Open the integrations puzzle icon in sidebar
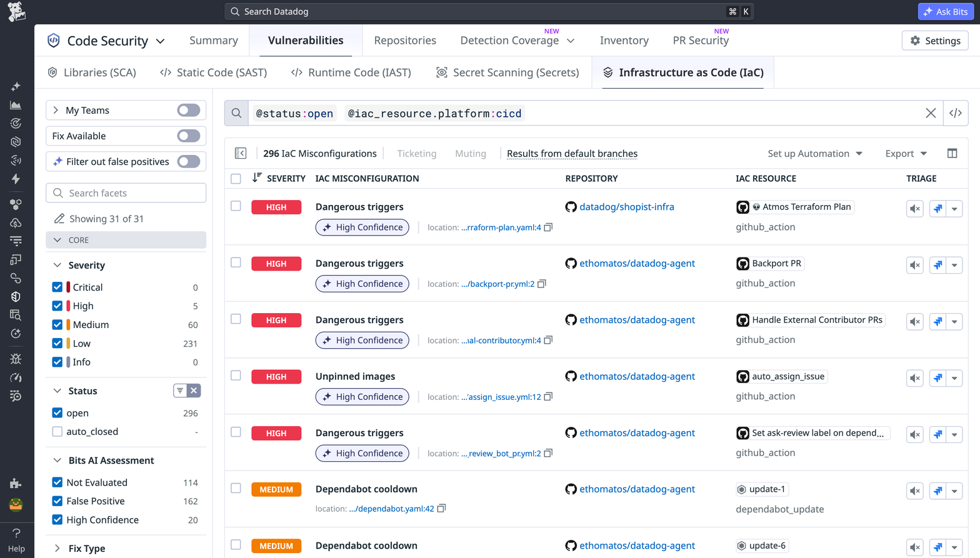Viewport: 980px width, 558px height. tap(16, 484)
